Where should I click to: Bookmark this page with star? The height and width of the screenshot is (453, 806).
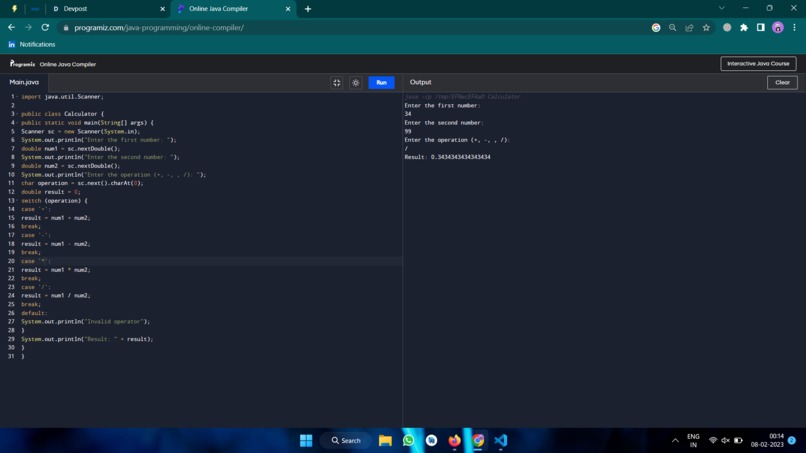706,28
